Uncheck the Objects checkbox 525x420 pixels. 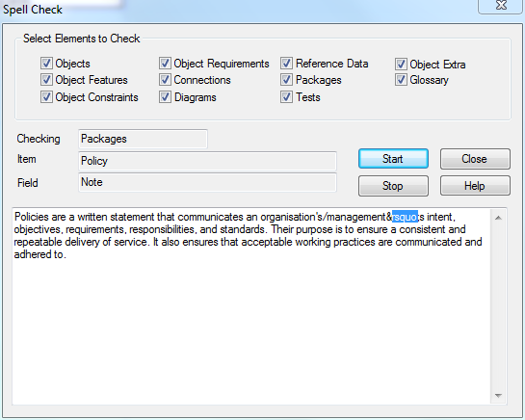46,63
